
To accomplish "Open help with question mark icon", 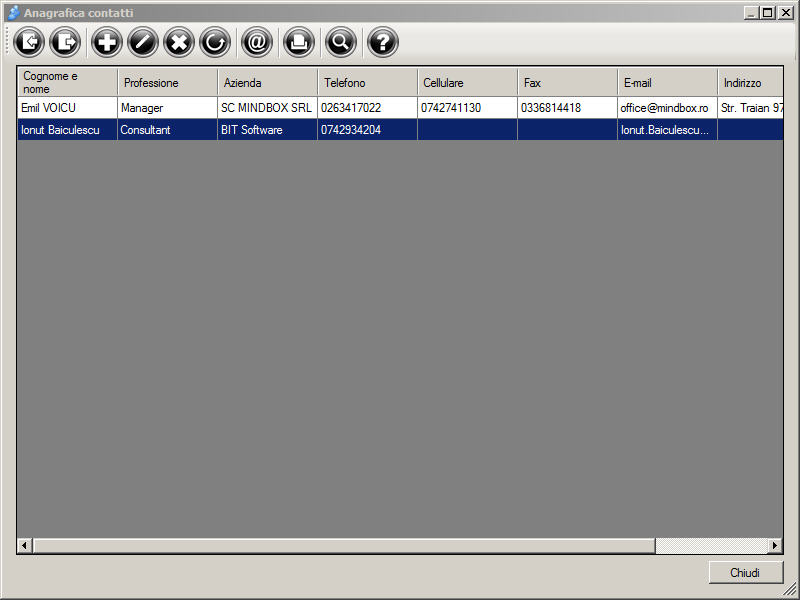I will click(383, 42).
